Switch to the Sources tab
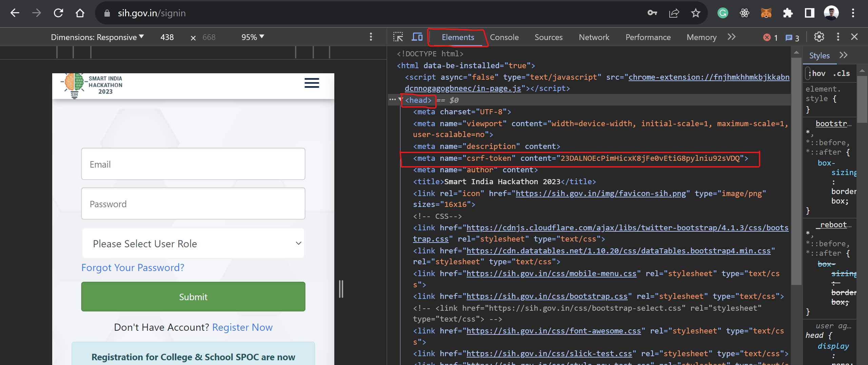 (x=549, y=37)
